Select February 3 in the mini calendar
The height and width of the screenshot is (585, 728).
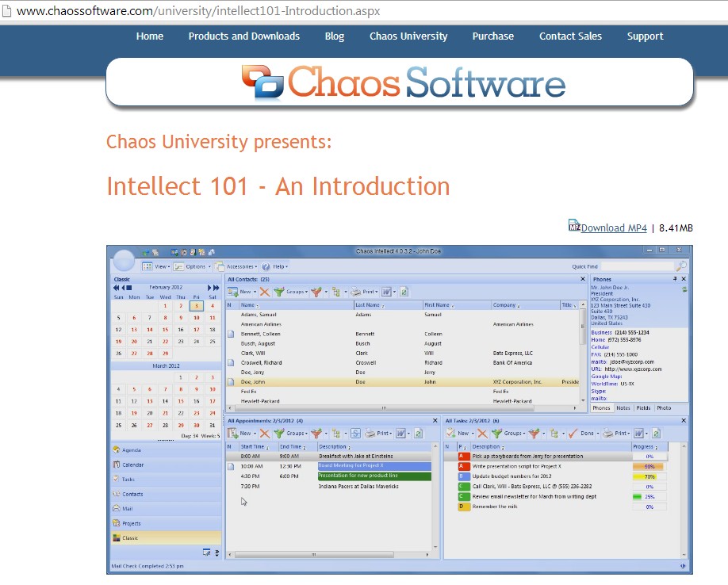click(x=197, y=306)
